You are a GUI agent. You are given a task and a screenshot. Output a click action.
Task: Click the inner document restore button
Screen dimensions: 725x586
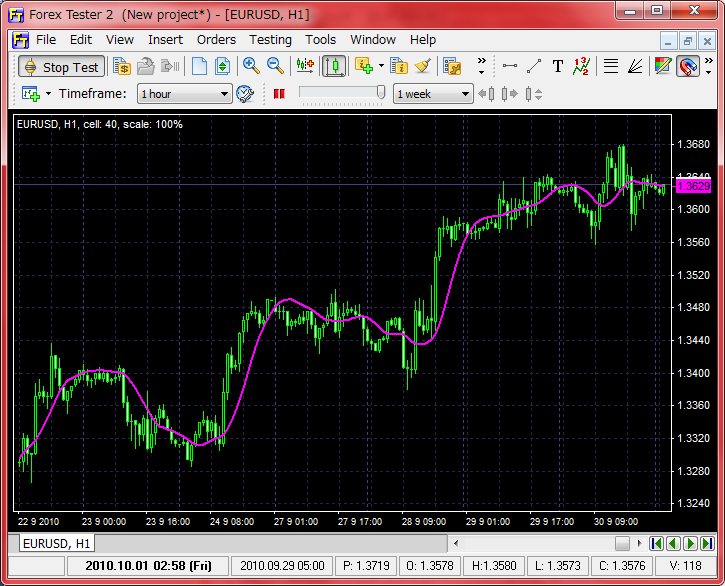click(x=688, y=41)
